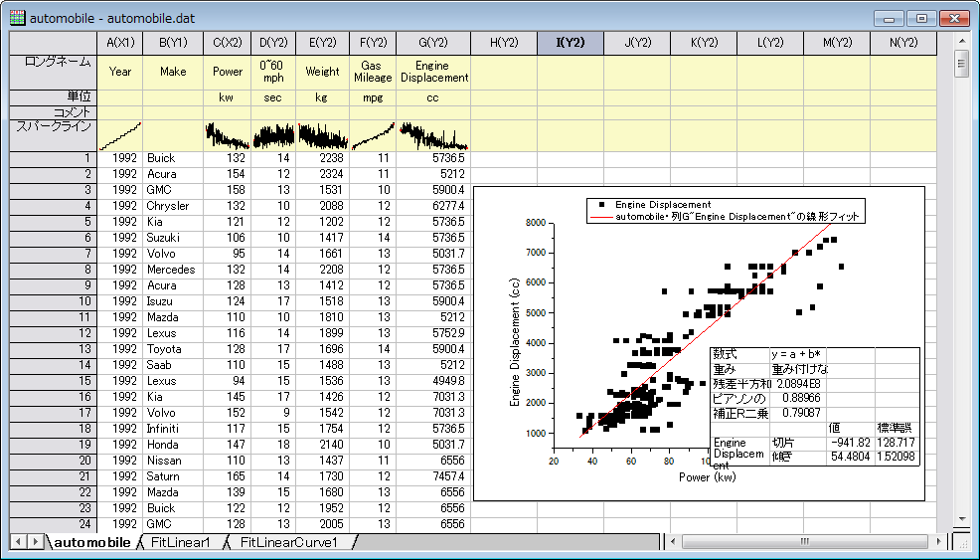This screenshot has width=980, height=560.
Task: Select the highlighted I(Y2) column header
Action: [570, 43]
